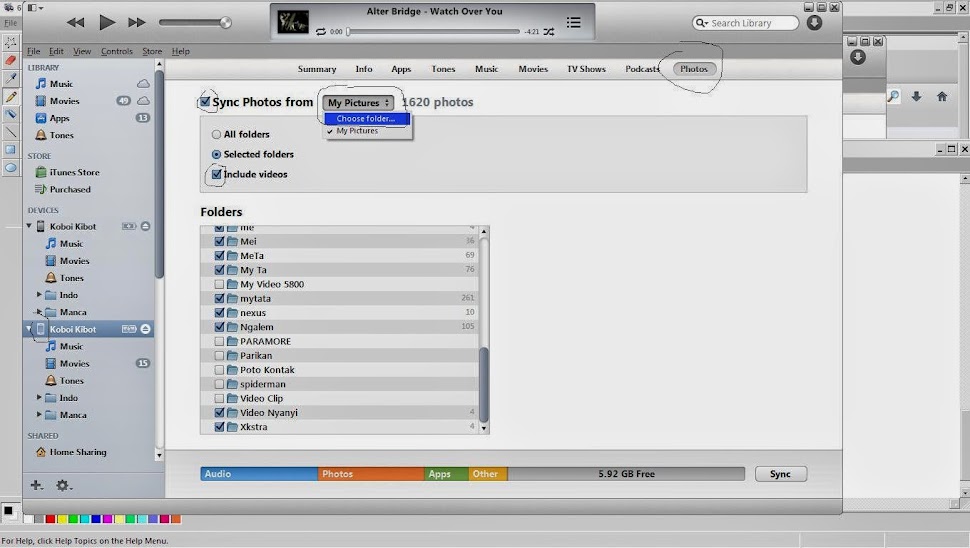
Task: Check the My Video 5800 folder checkbox
Action: click(x=219, y=284)
